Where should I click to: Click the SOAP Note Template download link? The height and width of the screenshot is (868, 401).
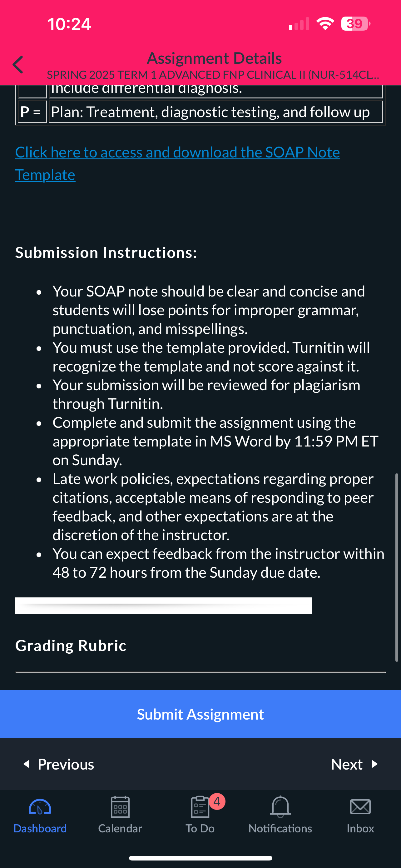pos(177,163)
